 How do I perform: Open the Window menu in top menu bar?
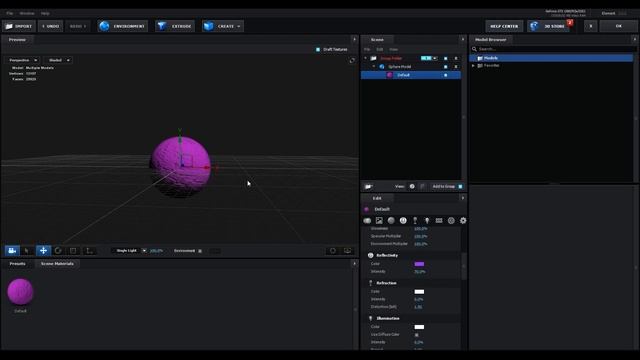tap(27, 13)
